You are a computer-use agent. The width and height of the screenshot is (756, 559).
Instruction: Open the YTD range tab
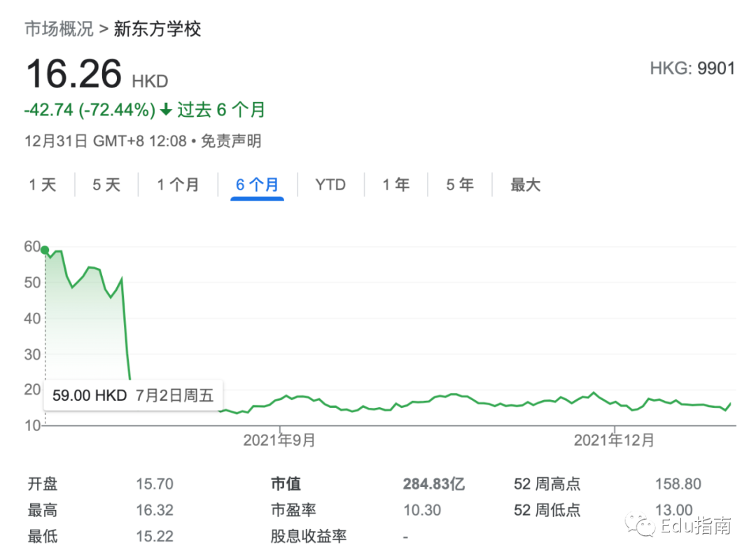[330, 185]
